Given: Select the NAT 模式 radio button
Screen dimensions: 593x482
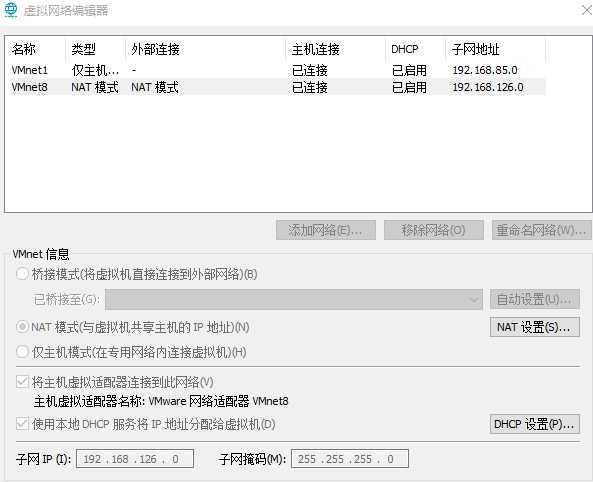Looking at the screenshot, I should click(22, 327).
